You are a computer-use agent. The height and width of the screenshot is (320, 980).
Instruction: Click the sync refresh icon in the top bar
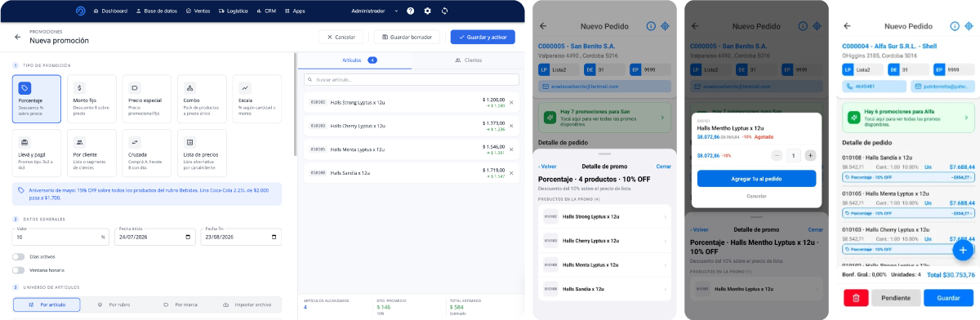tap(444, 11)
